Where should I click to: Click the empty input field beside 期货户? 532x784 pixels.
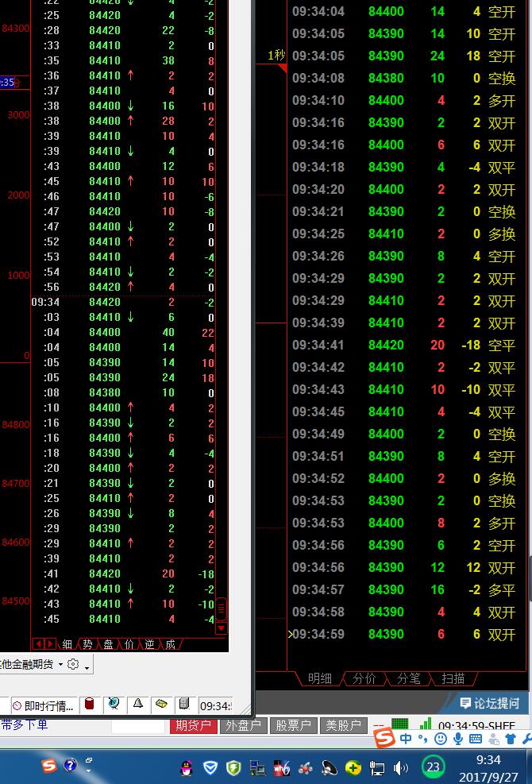click(x=137, y=725)
